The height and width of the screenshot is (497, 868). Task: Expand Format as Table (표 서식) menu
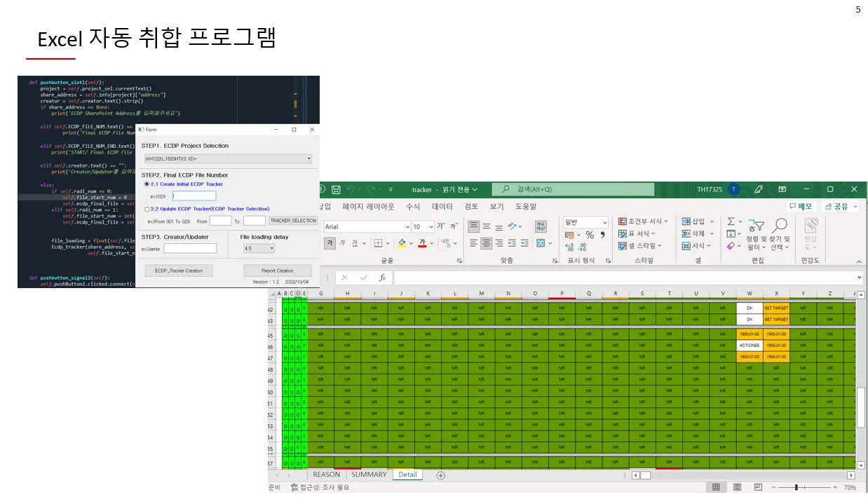coord(637,233)
